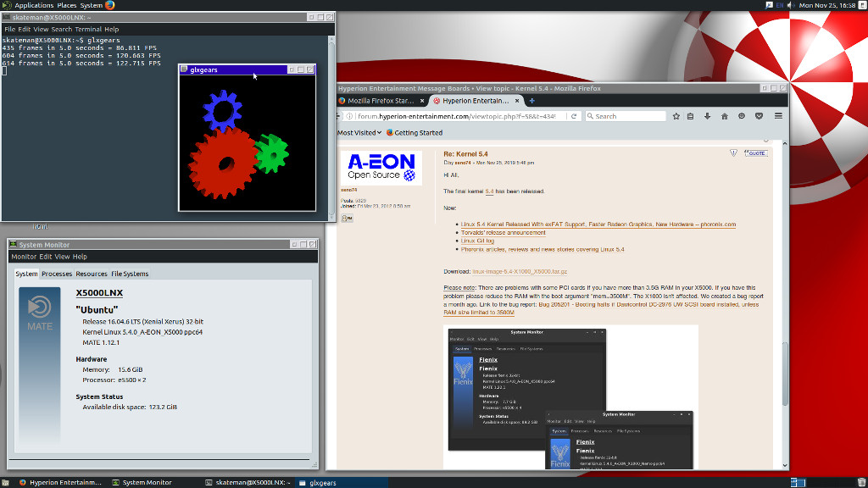Viewport: 868px width, 488px height.
Task: Open Phoronix articles covering Linux 5.4 link
Action: tap(542, 250)
